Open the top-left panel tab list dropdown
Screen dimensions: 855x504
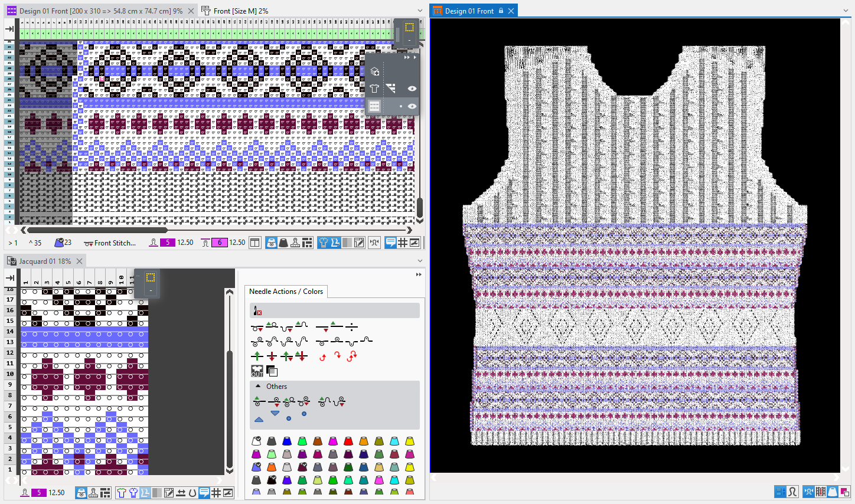click(x=420, y=11)
